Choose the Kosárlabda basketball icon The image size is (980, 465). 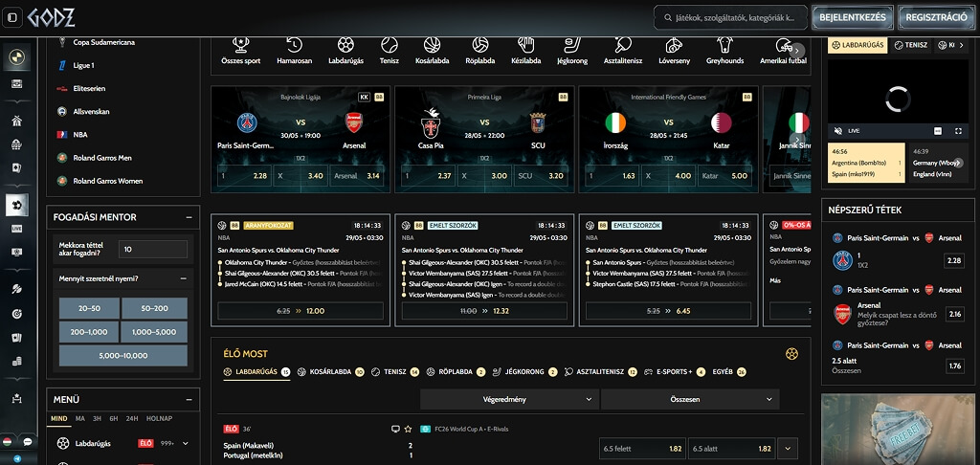point(432,45)
